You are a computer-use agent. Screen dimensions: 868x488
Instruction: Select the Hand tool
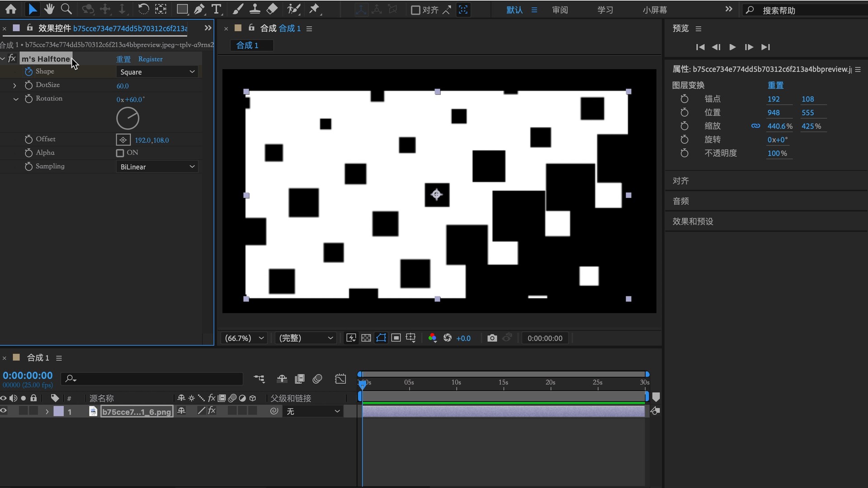(x=49, y=9)
